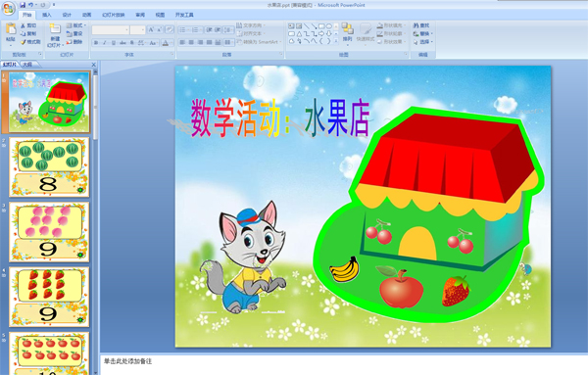The width and height of the screenshot is (588, 375).
Task: Switch to the Insert (插入) ribbon tab
Action: (x=47, y=15)
